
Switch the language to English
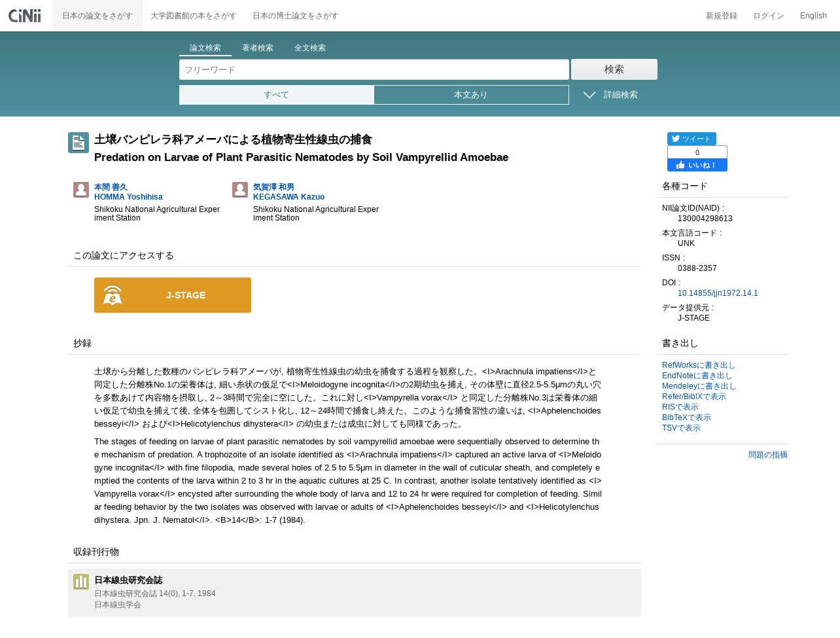(813, 16)
